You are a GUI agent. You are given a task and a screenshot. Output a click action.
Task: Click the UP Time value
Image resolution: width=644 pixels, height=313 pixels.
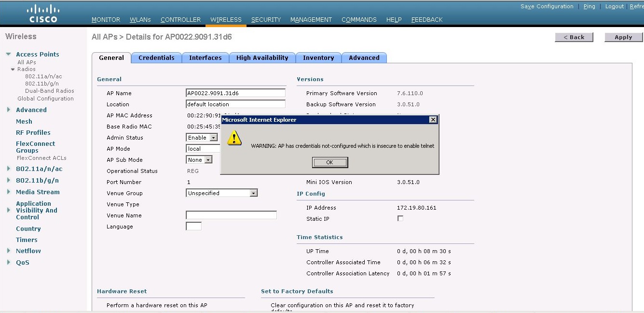click(x=424, y=251)
